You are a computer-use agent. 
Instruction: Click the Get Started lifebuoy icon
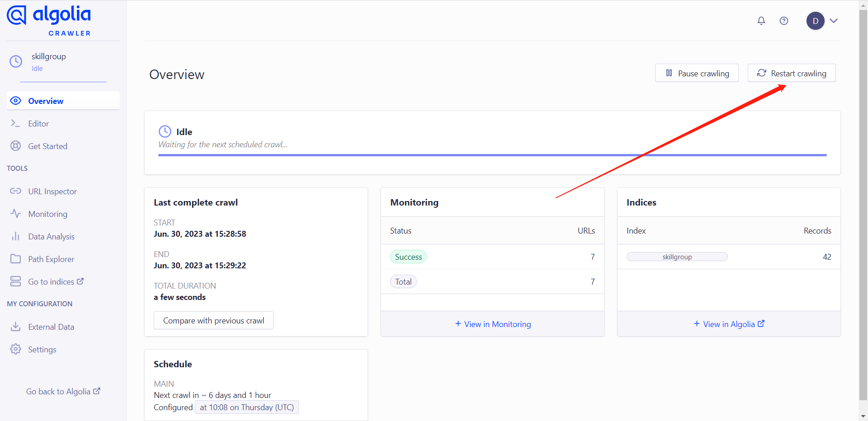[x=16, y=146]
